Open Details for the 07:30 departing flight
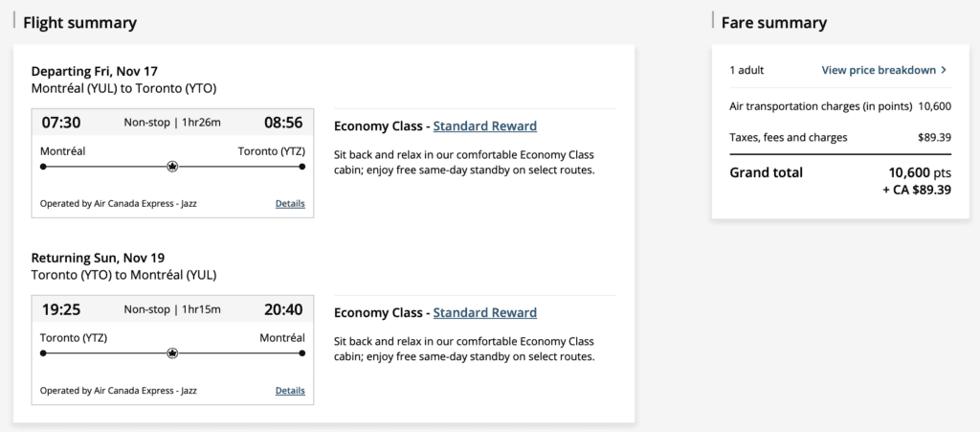Screen dimensions: 980x432 290,203
